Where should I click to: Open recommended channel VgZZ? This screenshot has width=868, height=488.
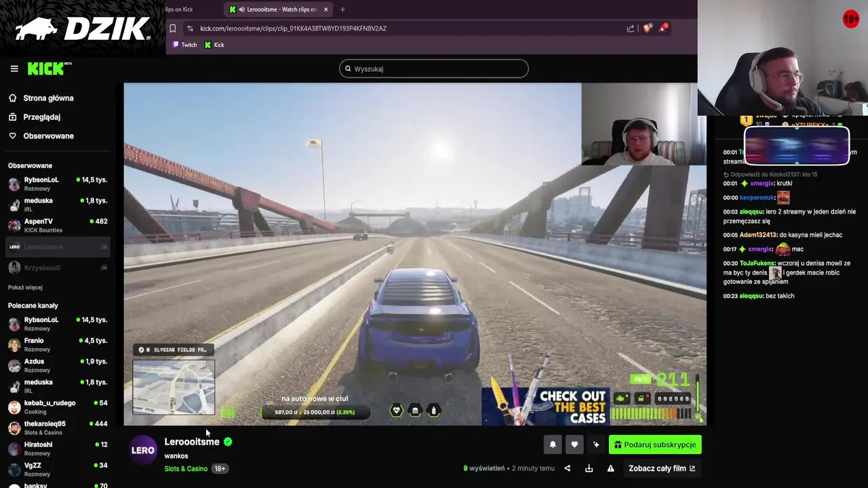pos(58,470)
